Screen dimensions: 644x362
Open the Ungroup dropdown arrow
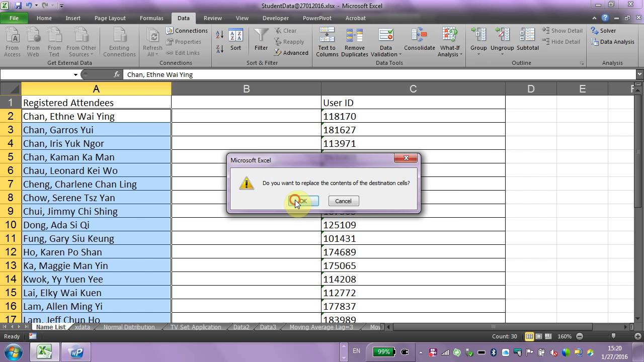click(x=502, y=54)
